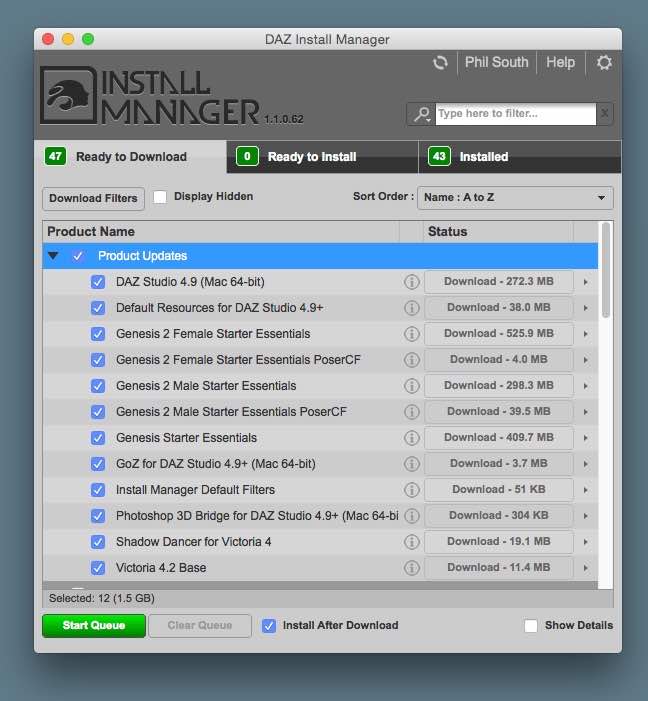
Task: Click Download - 19.1 MB button
Action: point(499,541)
